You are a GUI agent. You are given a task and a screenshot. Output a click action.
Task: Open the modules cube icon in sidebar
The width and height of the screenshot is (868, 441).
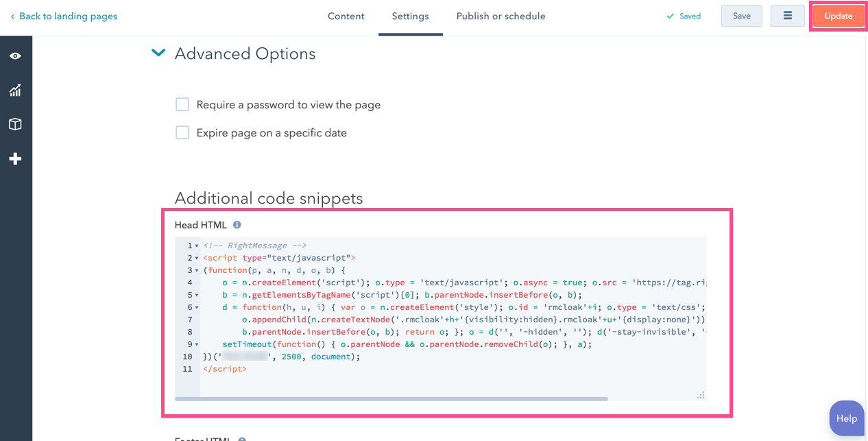pyautogui.click(x=15, y=124)
